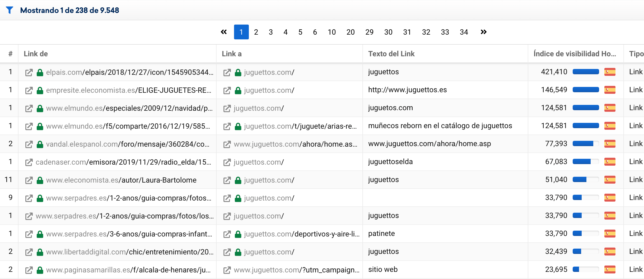Go to next pages with double right chevron

(483, 32)
